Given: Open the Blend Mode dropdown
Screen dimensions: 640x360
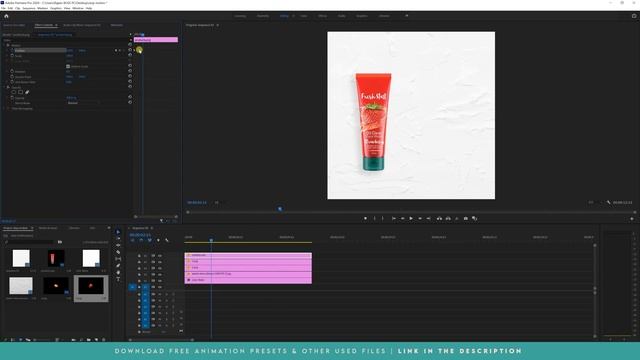Looking at the screenshot, I should pos(83,103).
